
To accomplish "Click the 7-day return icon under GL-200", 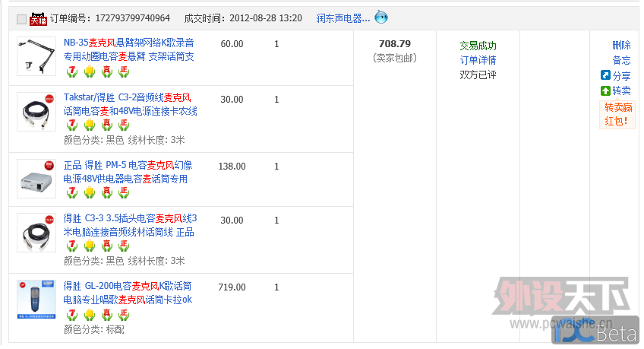I will click(x=72, y=315).
